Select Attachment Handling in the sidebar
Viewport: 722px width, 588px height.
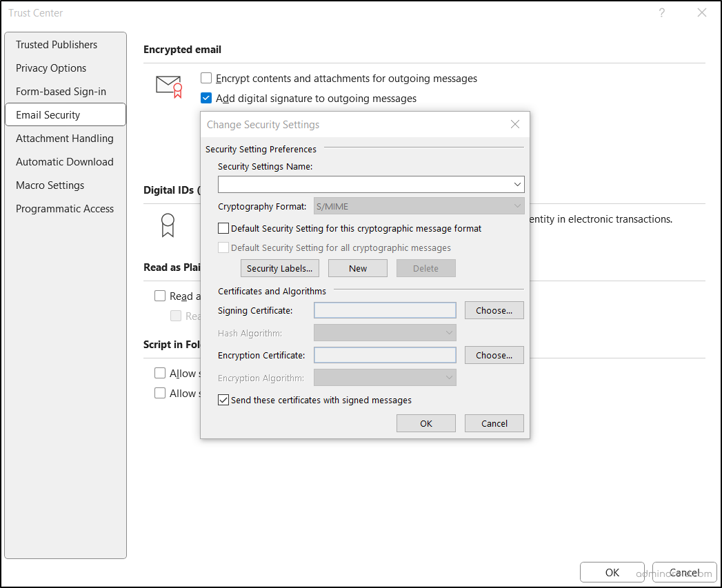coord(64,138)
